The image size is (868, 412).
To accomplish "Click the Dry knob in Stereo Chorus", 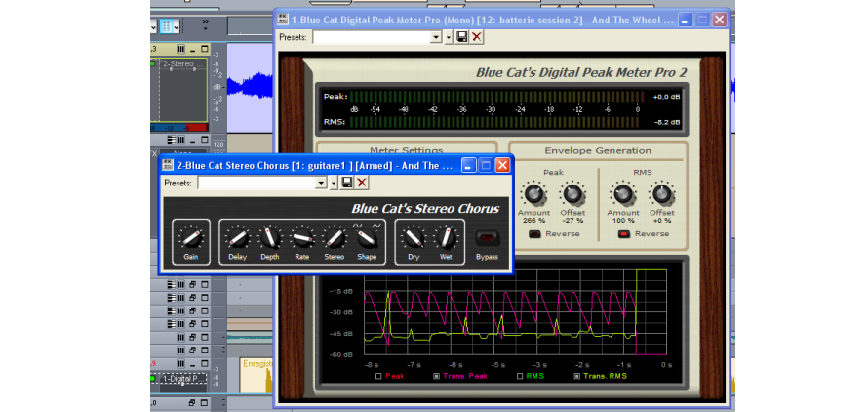I will coord(414,239).
